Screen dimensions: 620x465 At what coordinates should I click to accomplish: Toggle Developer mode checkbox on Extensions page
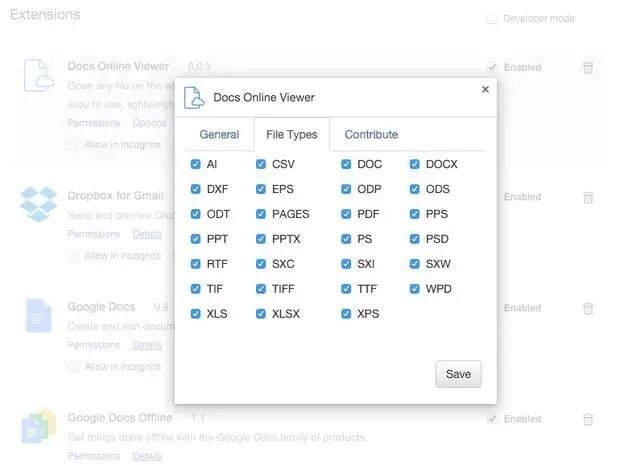point(491,19)
